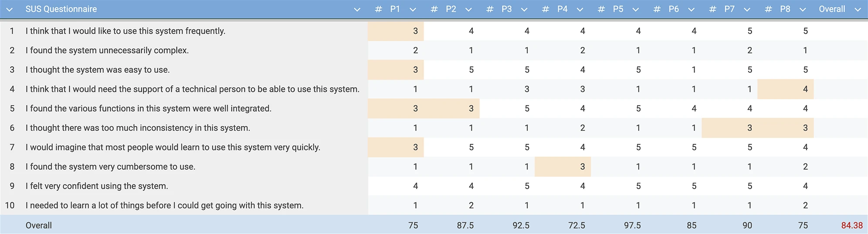Click 'I found the system very cumbersome to use.'
Viewport: 868px width, 234px height.
click(x=110, y=167)
